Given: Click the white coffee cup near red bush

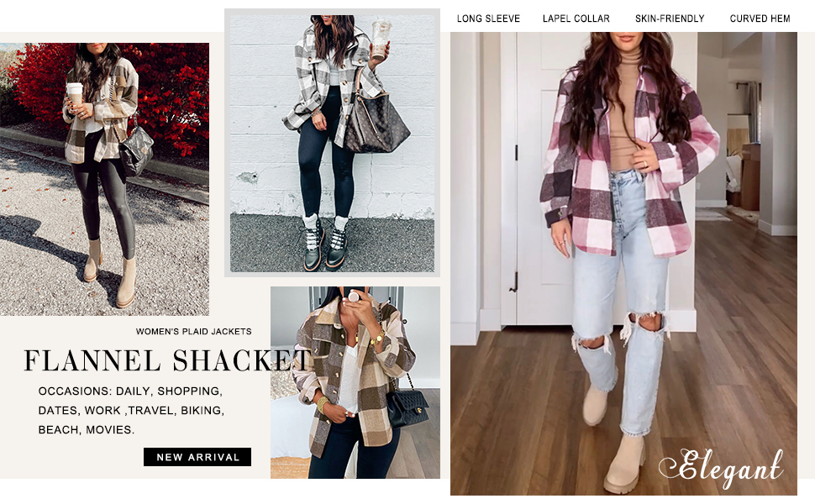Looking at the screenshot, I should coord(74,93).
